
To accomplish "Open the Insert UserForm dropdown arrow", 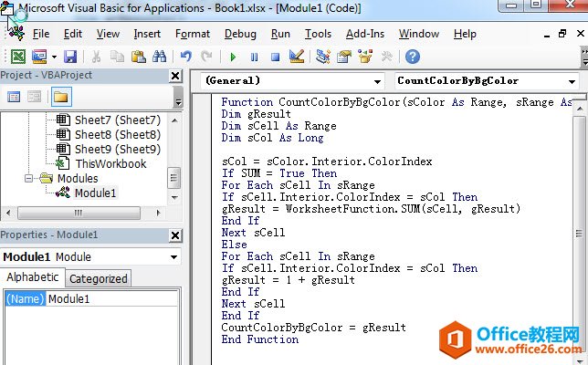I will 54,57.
